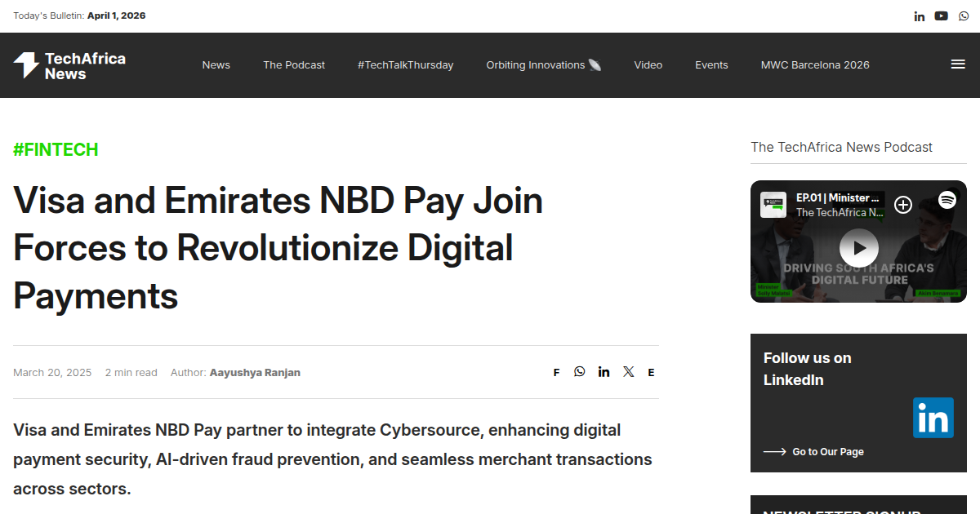Share the article on WhatsApp

[580, 371]
